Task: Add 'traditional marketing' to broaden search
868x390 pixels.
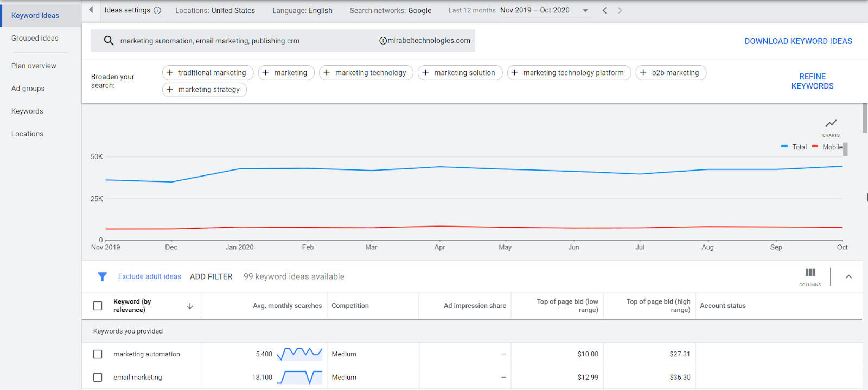Action: [x=207, y=73]
